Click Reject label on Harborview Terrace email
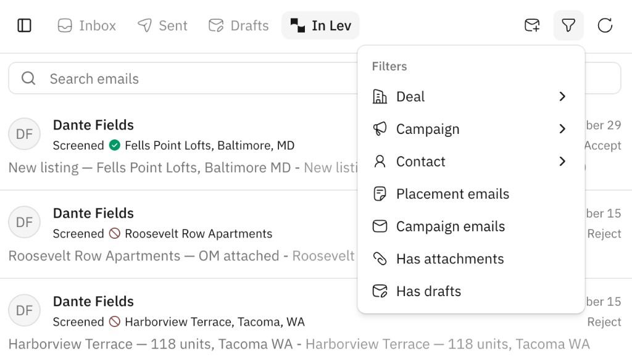 (x=604, y=322)
